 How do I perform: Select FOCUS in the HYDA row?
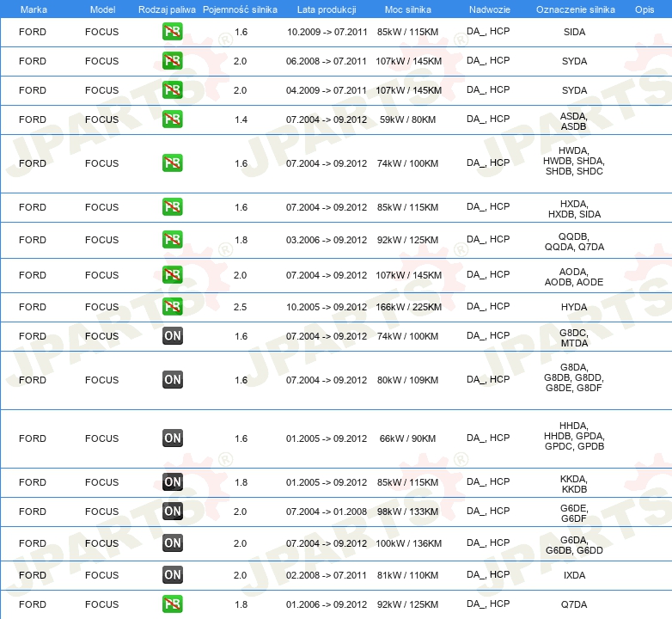pyautogui.click(x=101, y=307)
